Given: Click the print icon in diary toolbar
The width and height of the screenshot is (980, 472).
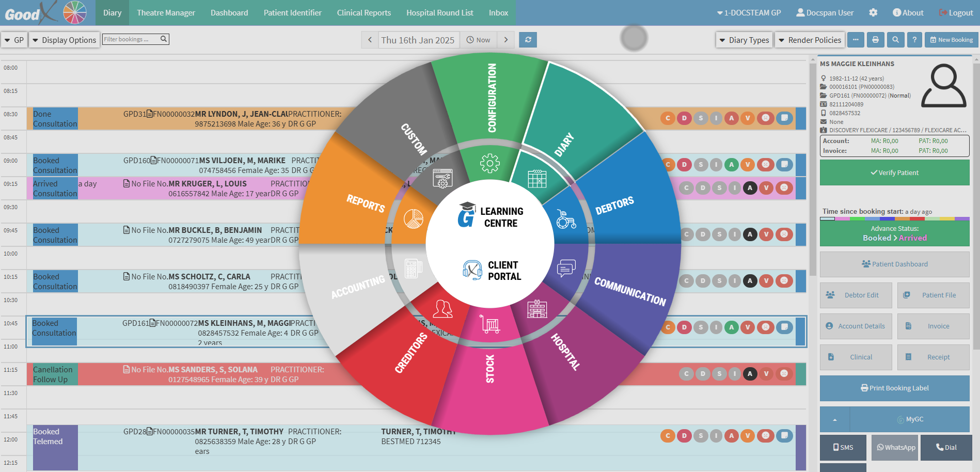Looking at the screenshot, I should (875, 40).
